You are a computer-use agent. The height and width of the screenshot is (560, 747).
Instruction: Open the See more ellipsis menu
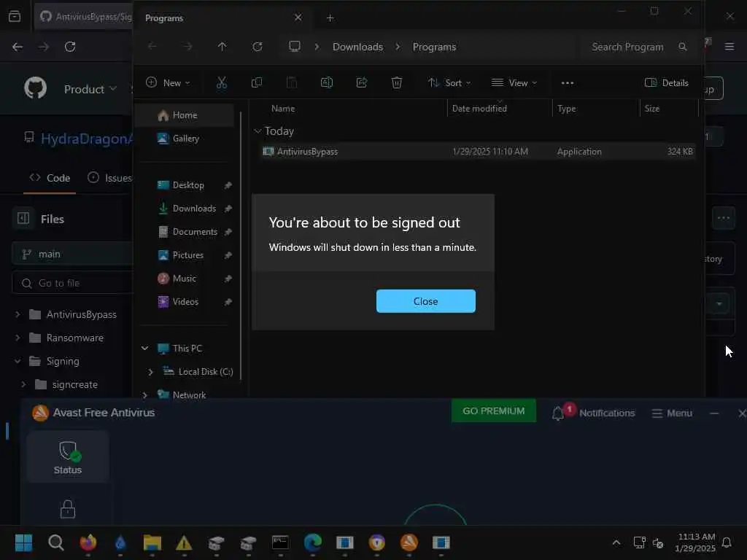point(568,83)
